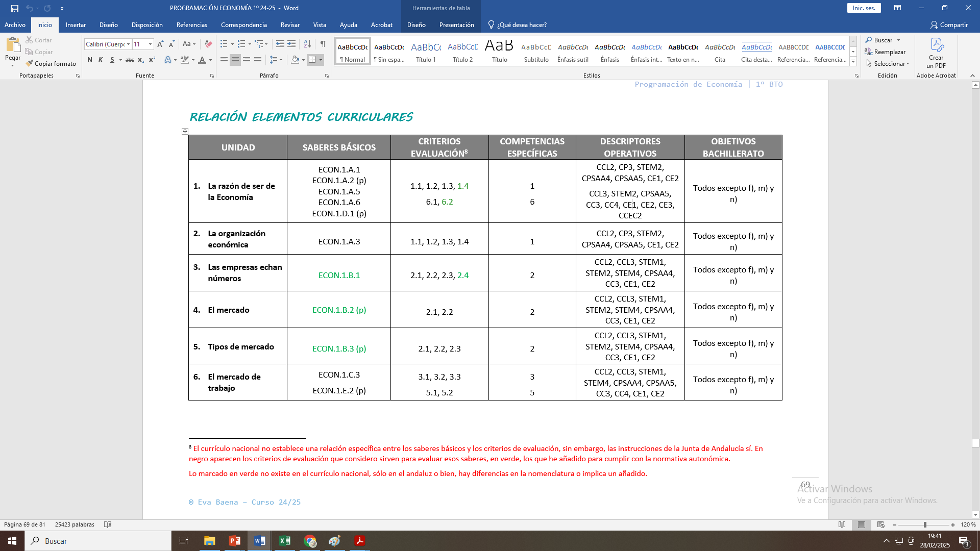Viewport: 980px width, 551px height.
Task: Click the Decrease indent icon
Action: (x=280, y=44)
